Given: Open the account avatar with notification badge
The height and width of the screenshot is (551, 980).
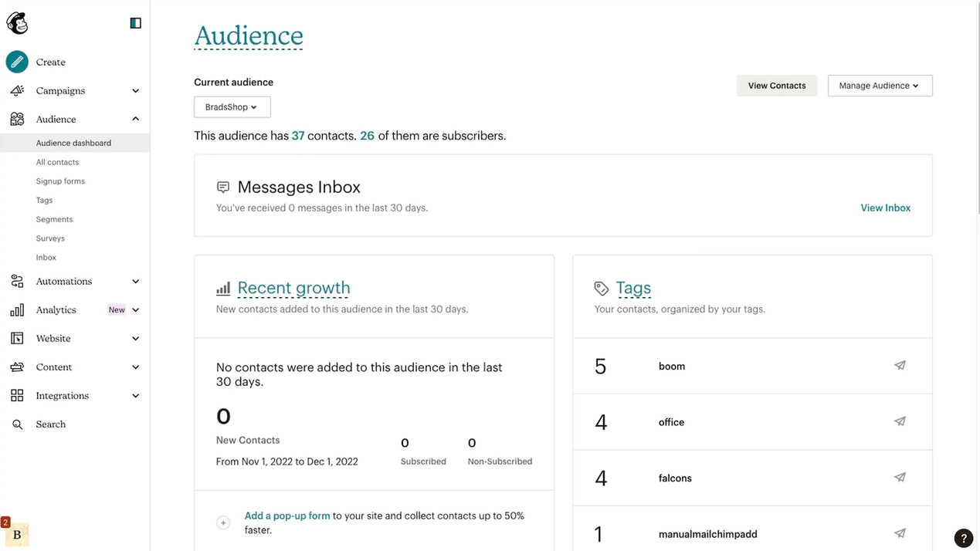Looking at the screenshot, I should click(16, 533).
